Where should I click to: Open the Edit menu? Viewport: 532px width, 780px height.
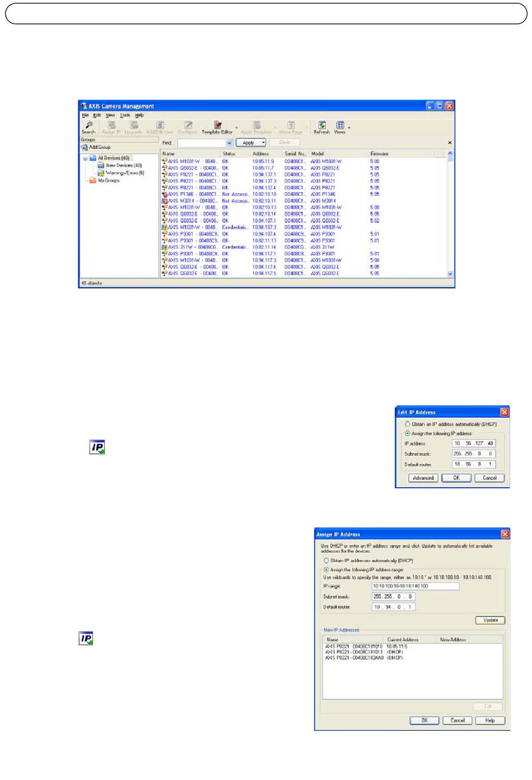tap(97, 115)
